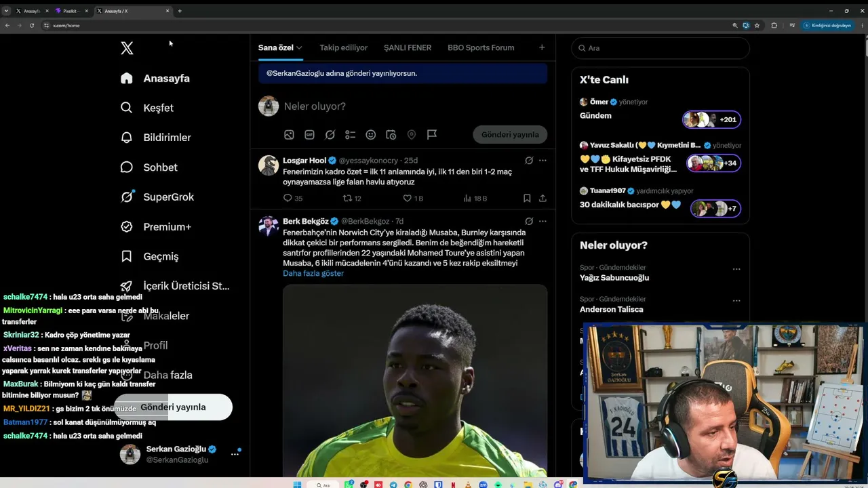This screenshot has height=488, width=868.
Task: Open the Musaba photo in Berk's post
Action: [x=415, y=380]
